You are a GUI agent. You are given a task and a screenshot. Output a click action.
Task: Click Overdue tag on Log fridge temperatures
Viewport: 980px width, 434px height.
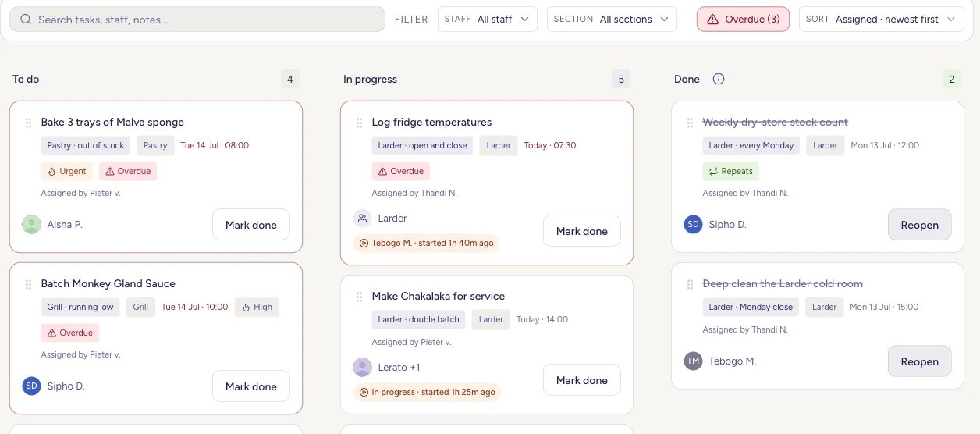pos(401,171)
